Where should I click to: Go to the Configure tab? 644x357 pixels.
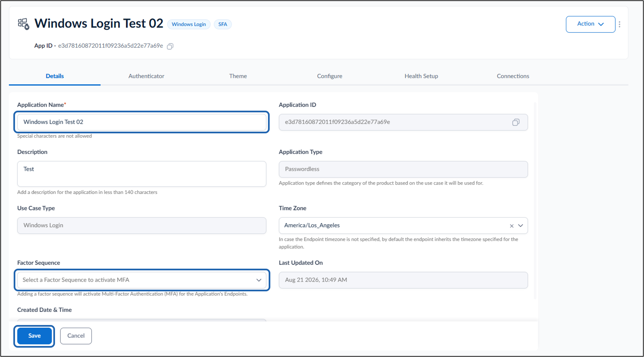click(330, 76)
